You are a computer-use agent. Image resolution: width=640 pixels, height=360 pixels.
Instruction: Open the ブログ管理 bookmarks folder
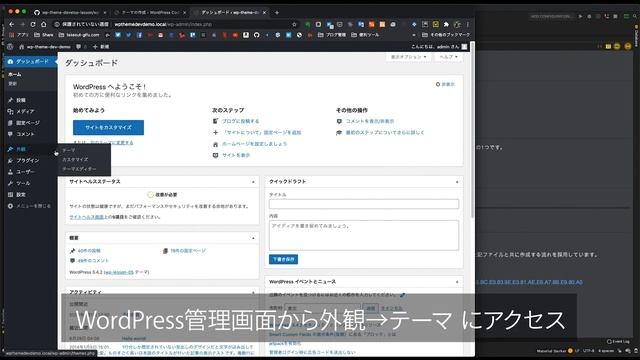pyautogui.click(x=332, y=35)
